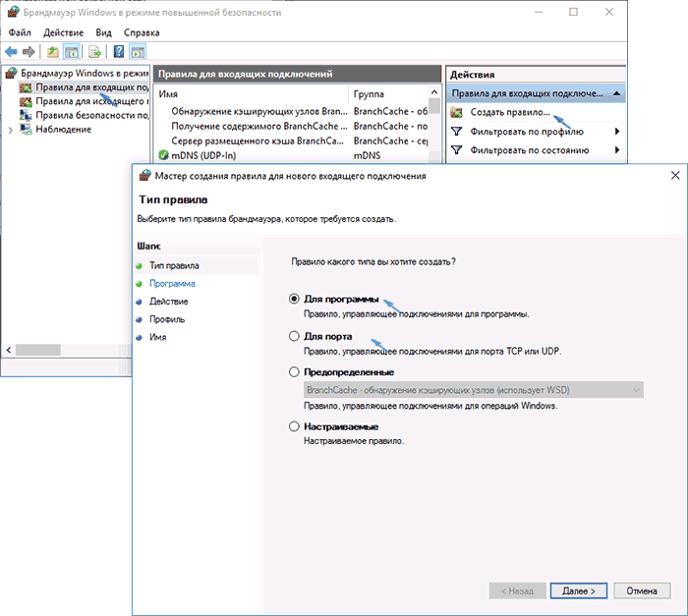The width and height of the screenshot is (688, 616).
Task: Expand the Наблюдение tree node
Action: tap(11, 130)
